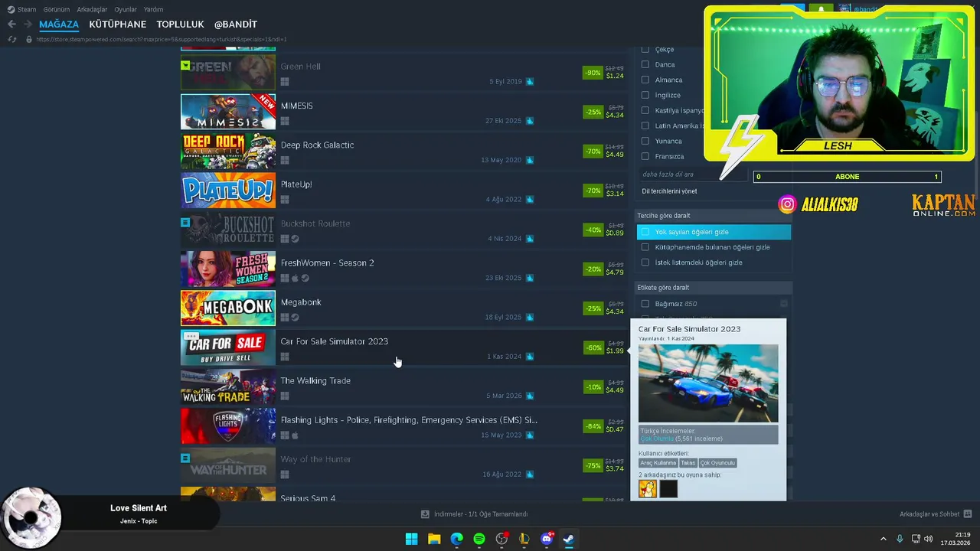The image size is (980, 551).
Task: Check the Yunanca language checkbox
Action: tap(645, 141)
